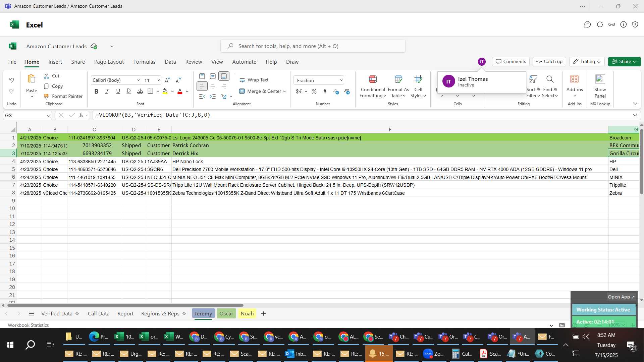This screenshot has width=644, height=362.
Task: Expand the formula bar chevron
Action: [x=635, y=115]
